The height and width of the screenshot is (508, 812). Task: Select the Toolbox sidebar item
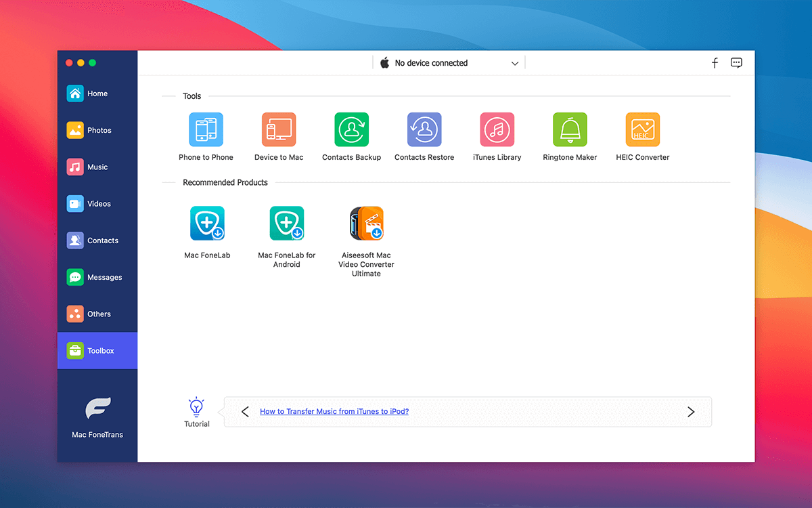point(97,351)
